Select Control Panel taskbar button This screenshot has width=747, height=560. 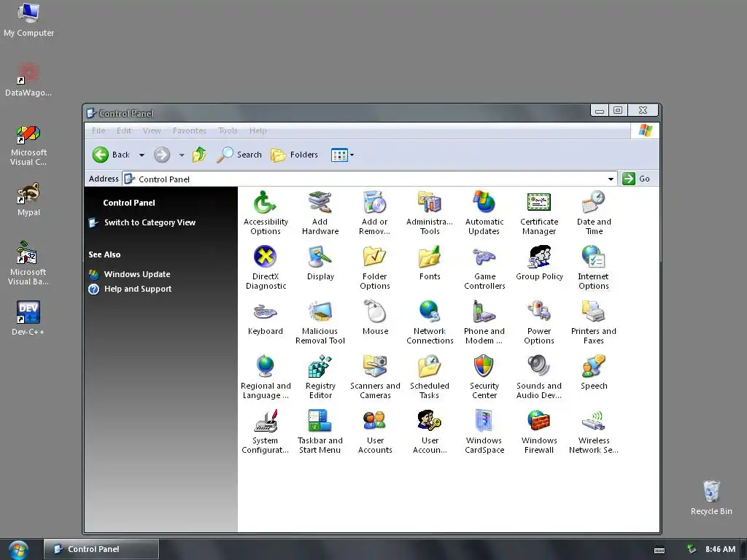click(101, 549)
